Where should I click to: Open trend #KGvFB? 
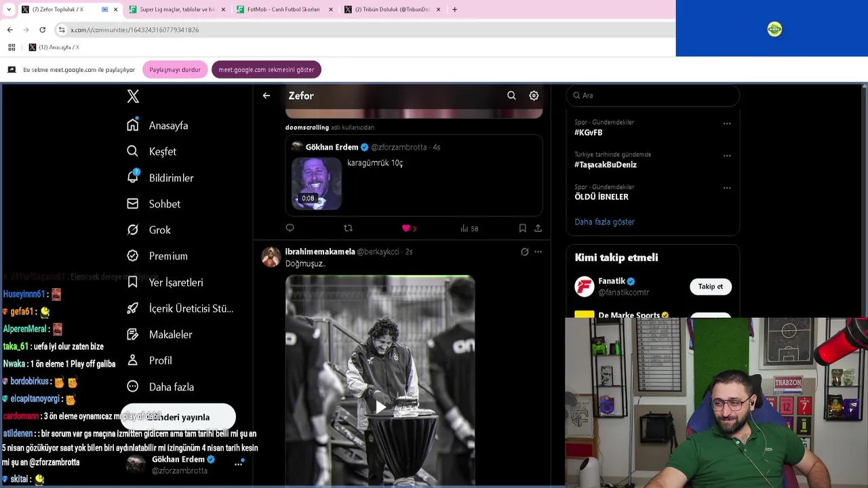(x=588, y=133)
